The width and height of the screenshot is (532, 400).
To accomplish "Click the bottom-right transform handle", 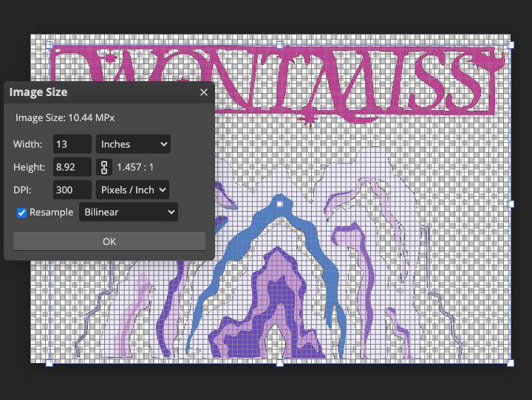I will coord(510,363).
